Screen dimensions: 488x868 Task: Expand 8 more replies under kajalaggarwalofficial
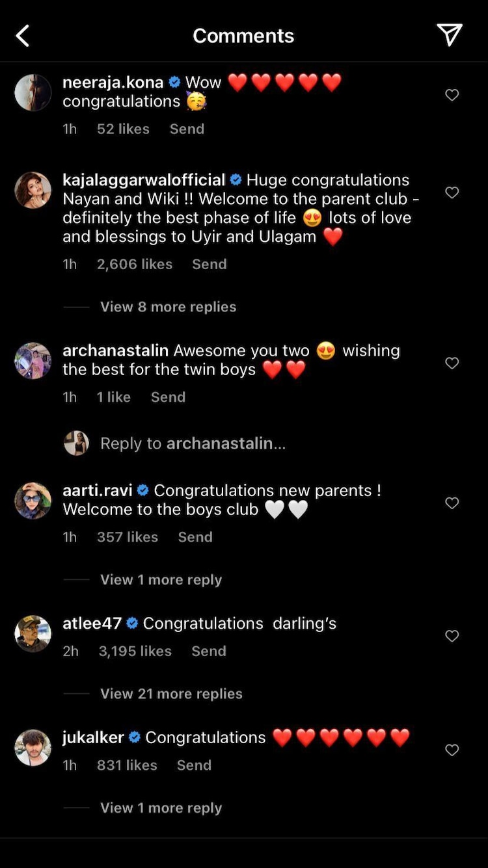(168, 306)
